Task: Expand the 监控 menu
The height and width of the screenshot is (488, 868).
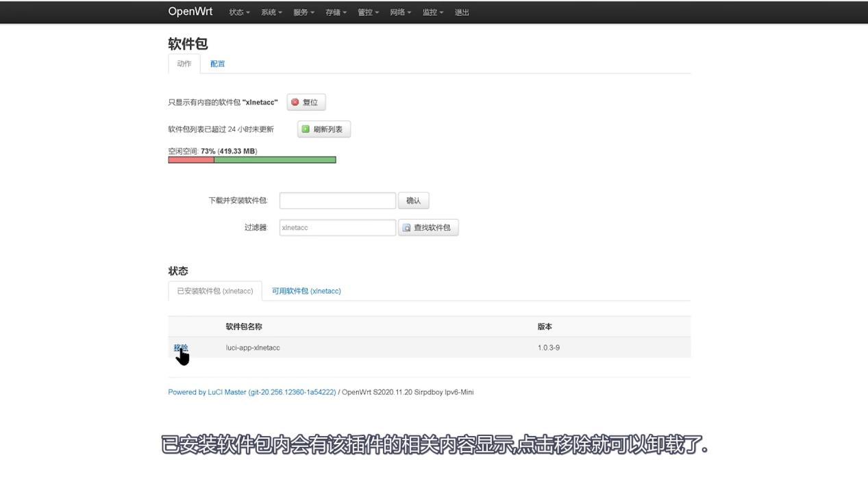Action: click(432, 12)
